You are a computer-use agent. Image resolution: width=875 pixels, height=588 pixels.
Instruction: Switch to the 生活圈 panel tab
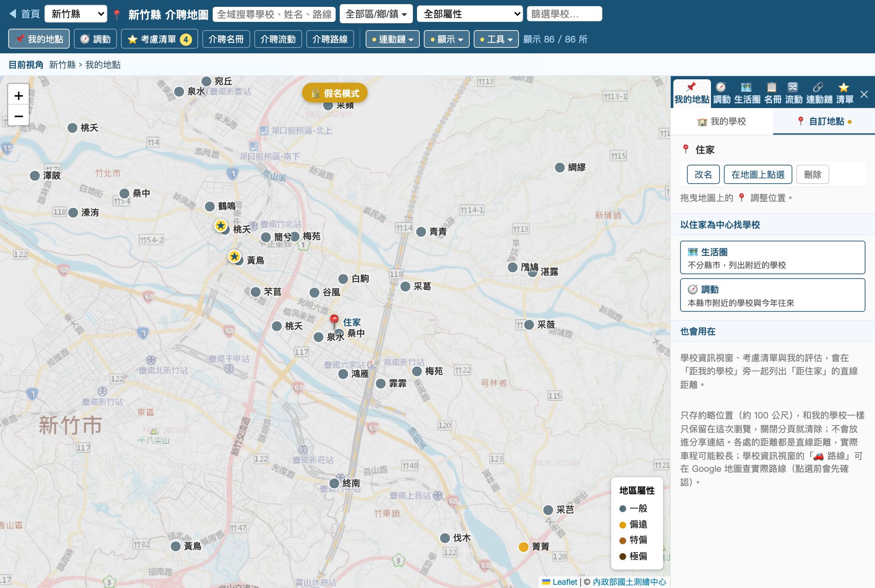coord(747,93)
